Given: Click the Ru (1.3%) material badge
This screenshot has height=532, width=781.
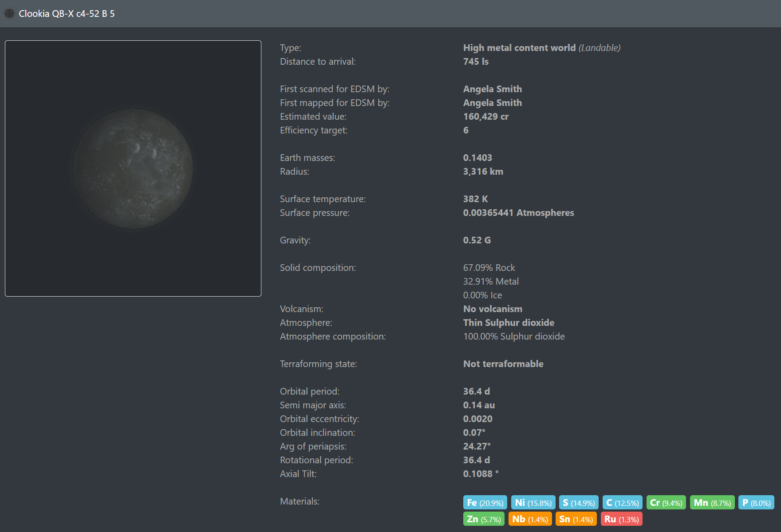Looking at the screenshot, I should (621, 519).
